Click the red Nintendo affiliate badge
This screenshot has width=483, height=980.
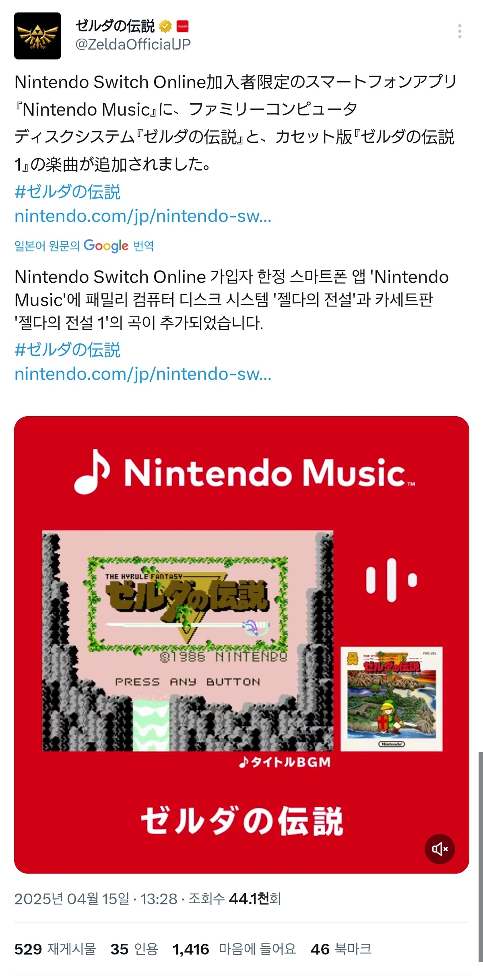coord(183,27)
